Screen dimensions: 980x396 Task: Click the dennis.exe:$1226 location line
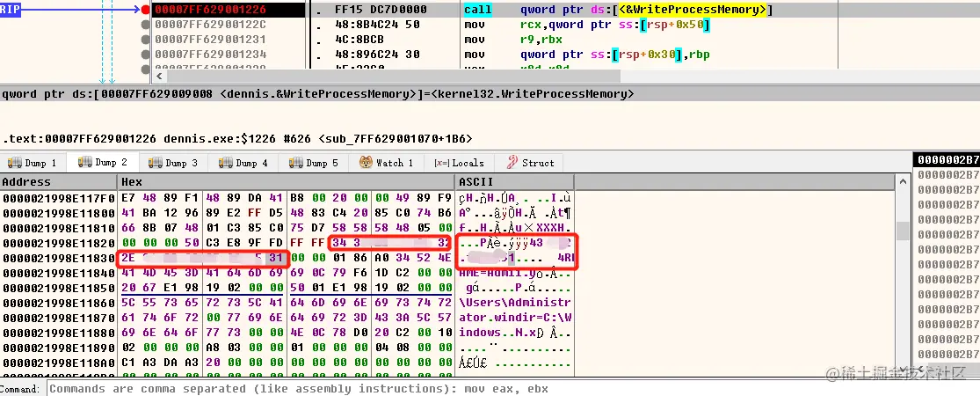point(237,139)
